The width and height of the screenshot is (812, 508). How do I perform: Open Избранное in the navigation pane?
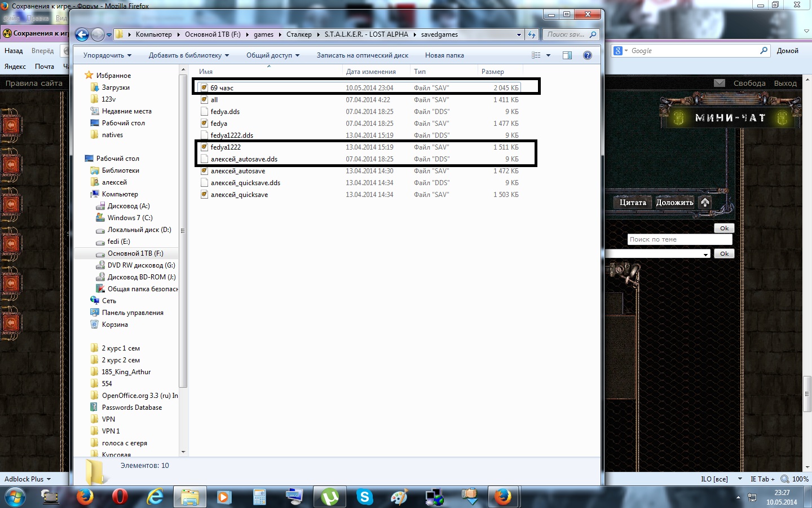point(113,76)
